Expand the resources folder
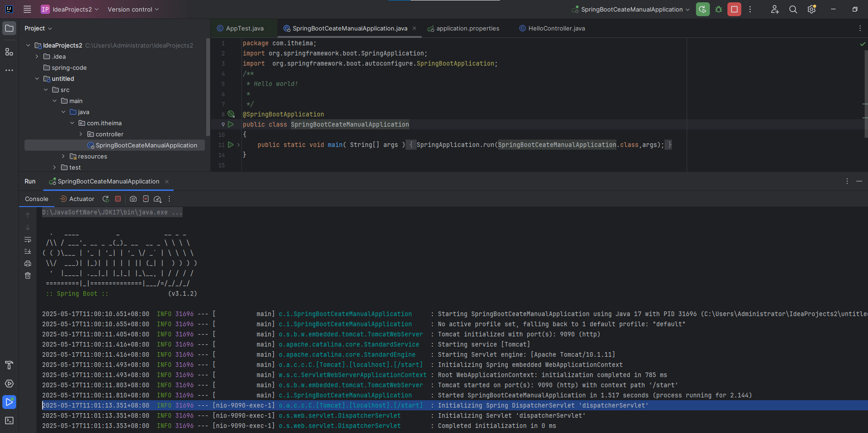This screenshot has height=433, width=868. (x=63, y=156)
